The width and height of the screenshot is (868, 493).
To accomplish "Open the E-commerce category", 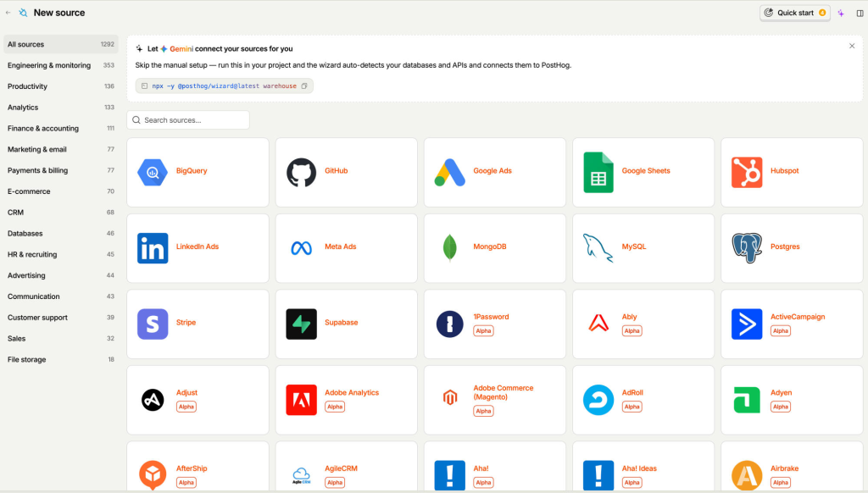I will point(61,191).
